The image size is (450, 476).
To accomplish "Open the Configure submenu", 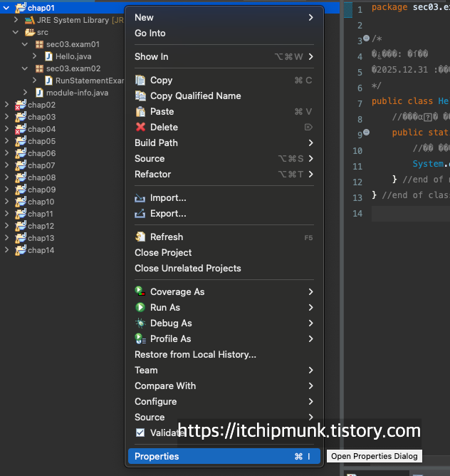I will (x=224, y=402).
